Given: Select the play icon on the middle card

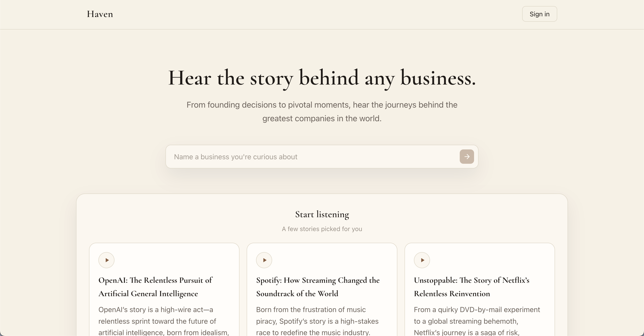Looking at the screenshot, I should pos(264,260).
